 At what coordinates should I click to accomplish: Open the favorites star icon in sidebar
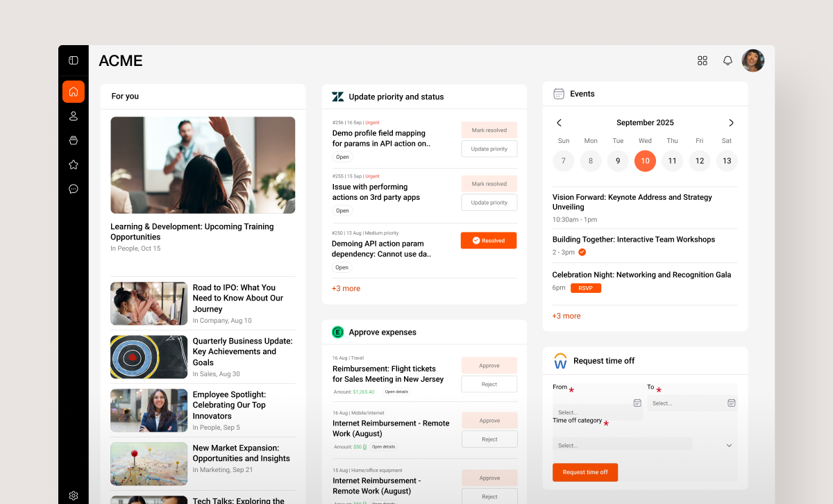[74, 165]
